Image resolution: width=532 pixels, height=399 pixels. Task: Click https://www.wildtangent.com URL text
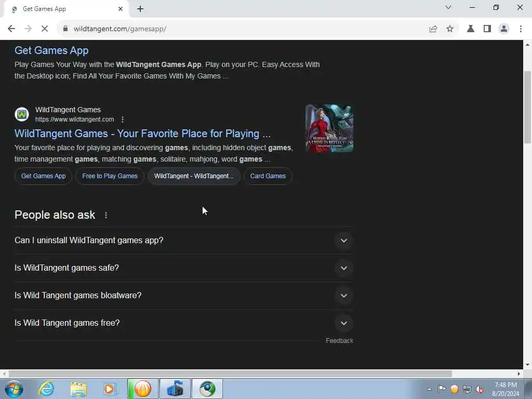[75, 119]
